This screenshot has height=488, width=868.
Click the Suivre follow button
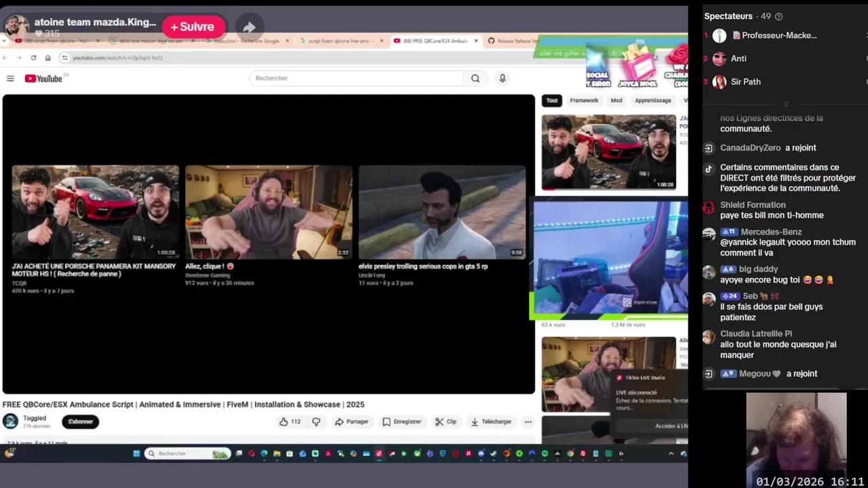(193, 26)
